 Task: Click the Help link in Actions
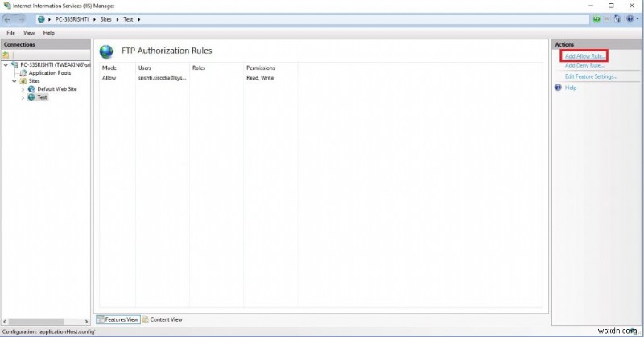click(x=571, y=88)
